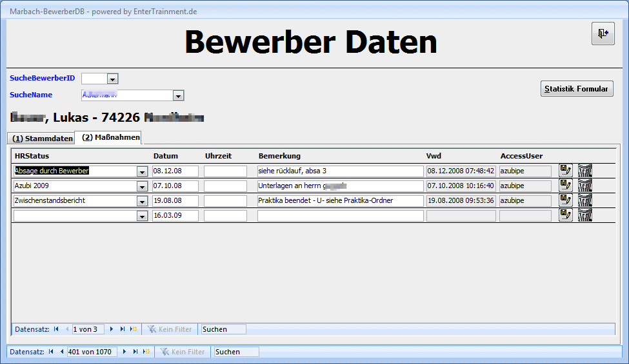
Task: Click the exit door icon top right
Action: [603, 34]
